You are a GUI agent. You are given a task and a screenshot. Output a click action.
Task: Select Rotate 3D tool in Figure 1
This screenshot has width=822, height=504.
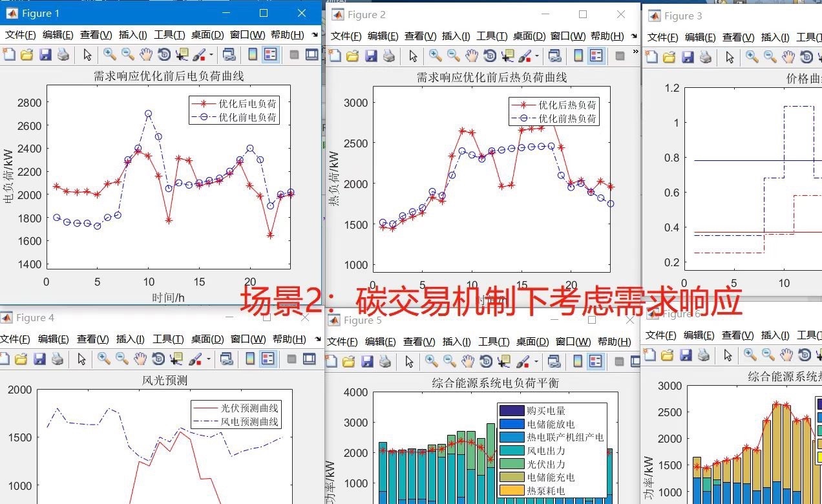(x=164, y=55)
